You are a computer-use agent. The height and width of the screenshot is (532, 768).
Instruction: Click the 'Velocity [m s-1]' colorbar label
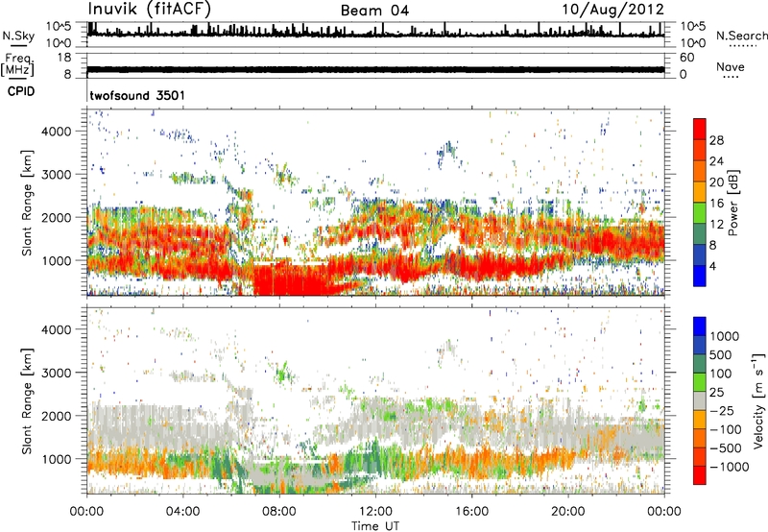click(x=758, y=400)
